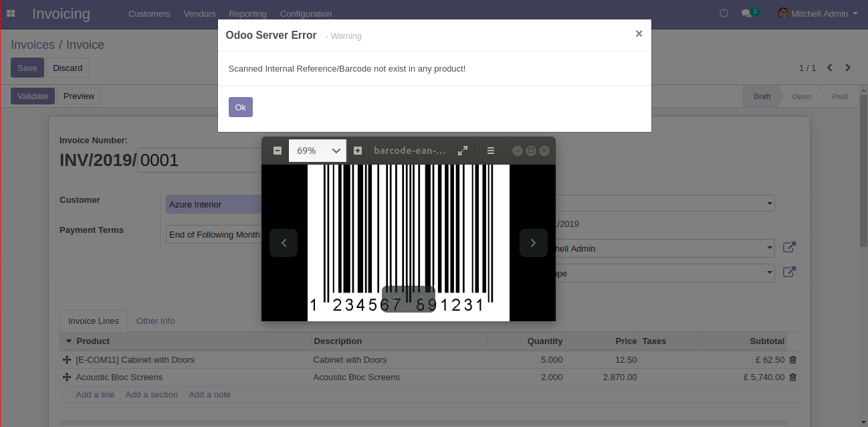Grab handle of Acoustic Bloc Screens row

click(x=67, y=377)
